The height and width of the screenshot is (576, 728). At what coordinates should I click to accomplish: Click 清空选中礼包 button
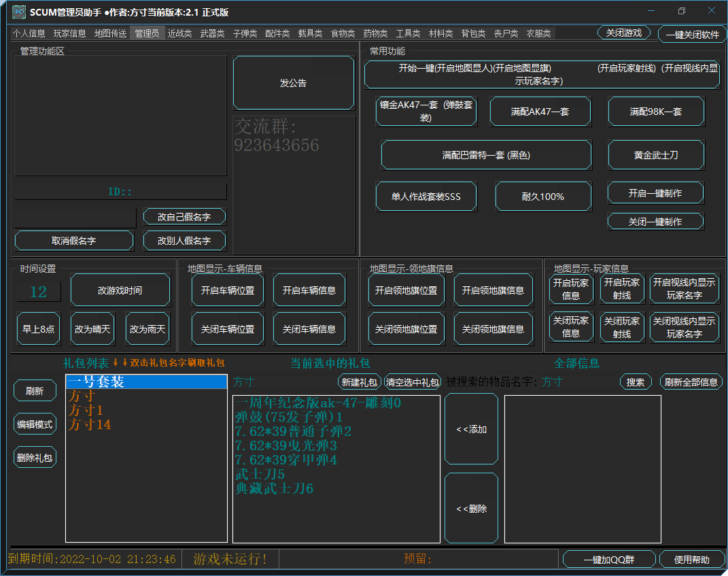pyautogui.click(x=413, y=382)
